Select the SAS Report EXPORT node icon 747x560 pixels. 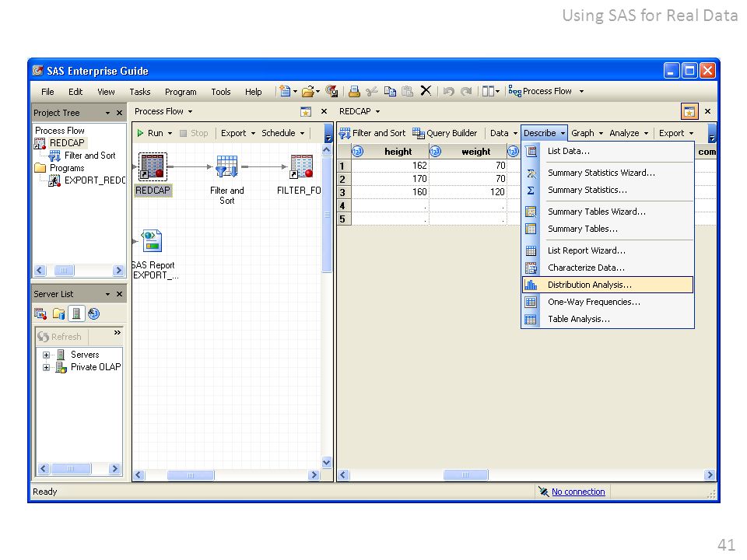click(x=152, y=241)
